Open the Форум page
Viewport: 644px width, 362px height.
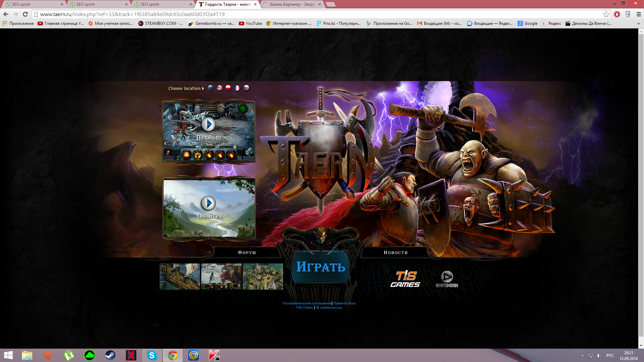tap(247, 252)
